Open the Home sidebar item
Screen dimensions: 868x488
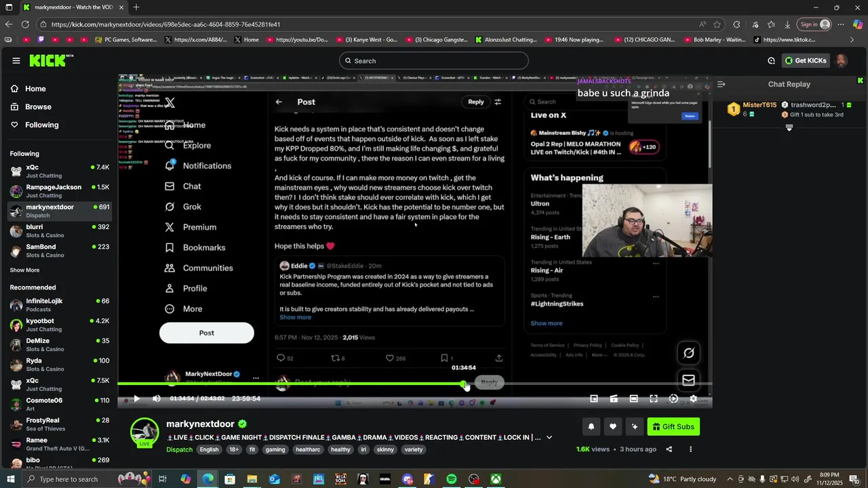tap(35, 89)
